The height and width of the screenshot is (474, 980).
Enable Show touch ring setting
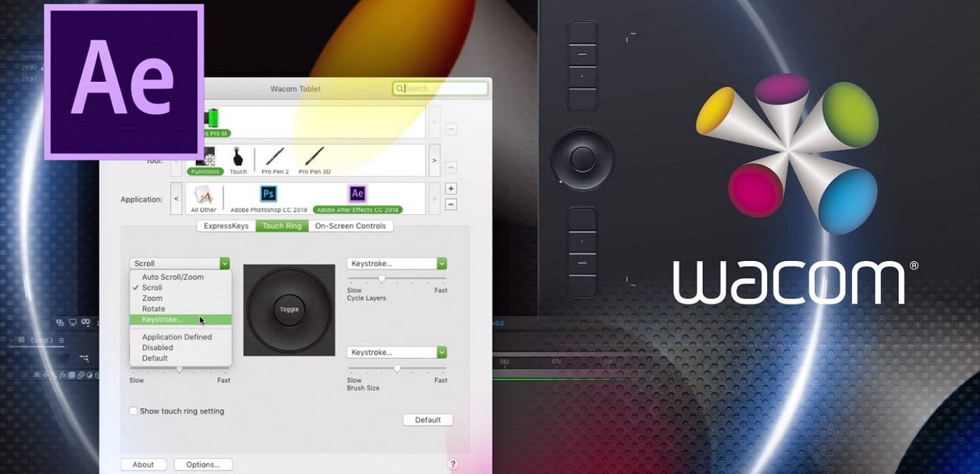point(133,411)
